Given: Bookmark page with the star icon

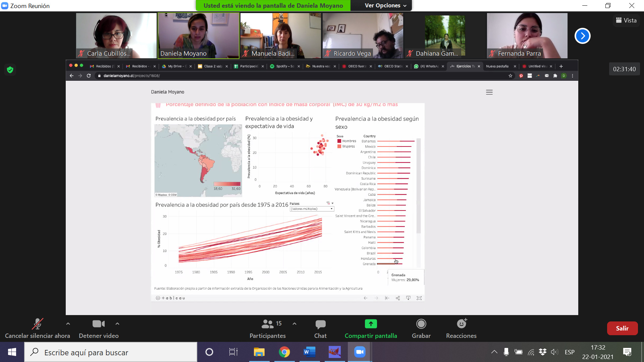Looking at the screenshot, I should (x=511, y=76).
